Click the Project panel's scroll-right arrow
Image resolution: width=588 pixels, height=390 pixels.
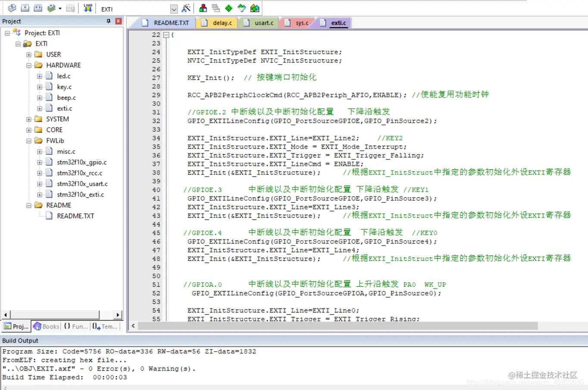coord(118,315)
